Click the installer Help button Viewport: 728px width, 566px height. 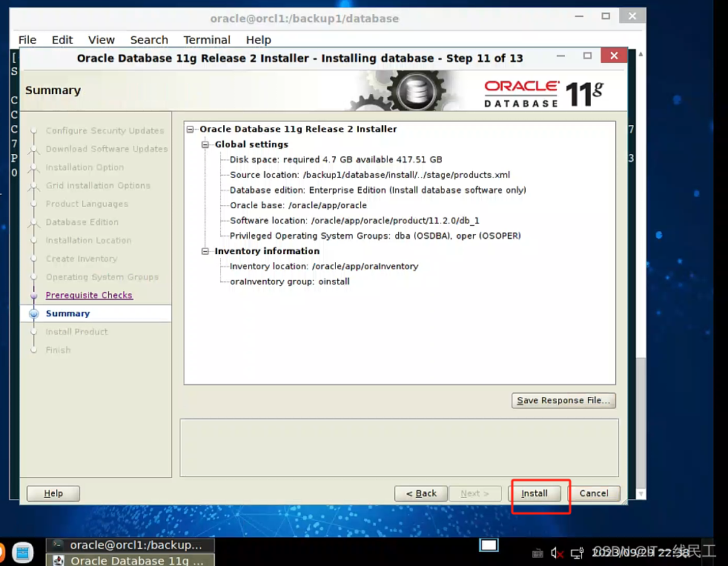coord(53,493)
